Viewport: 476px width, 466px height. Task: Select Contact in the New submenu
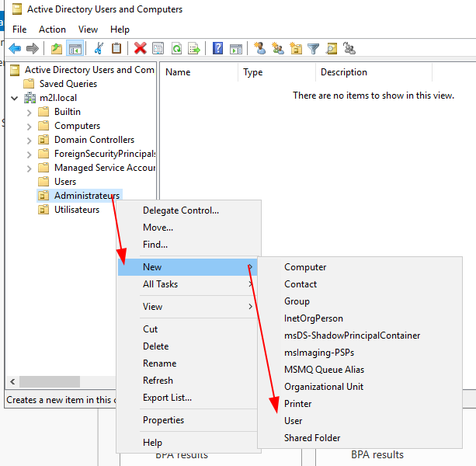coord(360,284)
